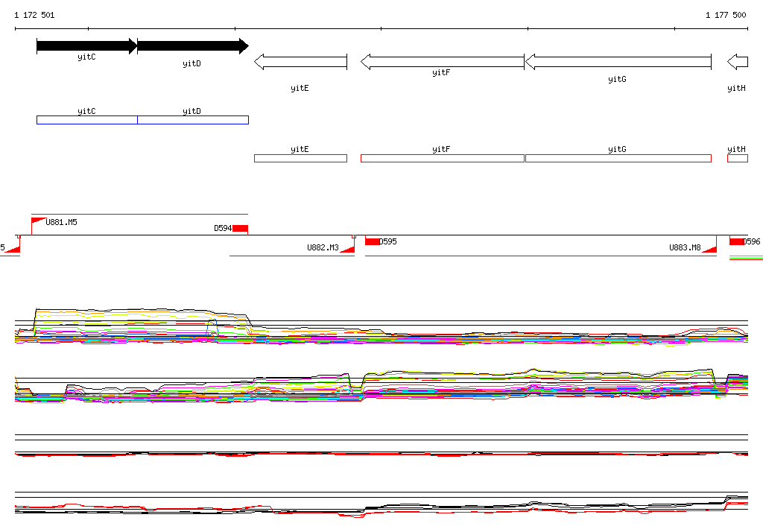Click the D596 red block marker
763x532 pixels.
(x=737, y=241)
